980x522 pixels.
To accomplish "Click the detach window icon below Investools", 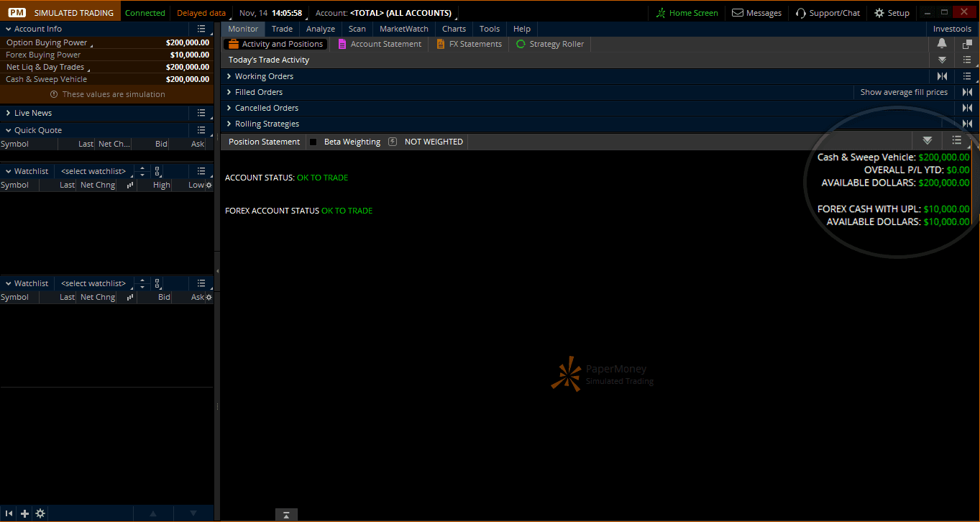I will (x=967, y=44).
